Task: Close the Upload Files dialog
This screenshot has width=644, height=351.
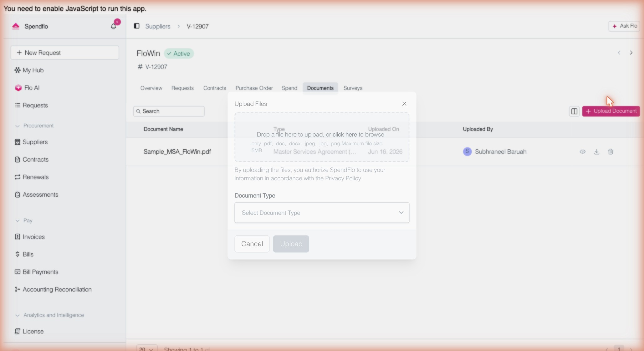Action: (404, 104)
